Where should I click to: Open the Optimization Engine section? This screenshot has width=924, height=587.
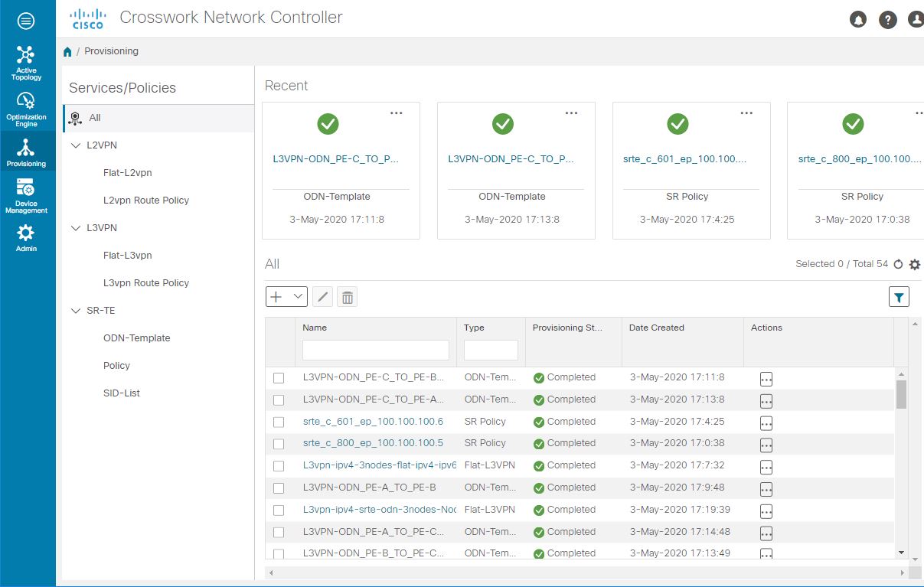pos(28,107)
